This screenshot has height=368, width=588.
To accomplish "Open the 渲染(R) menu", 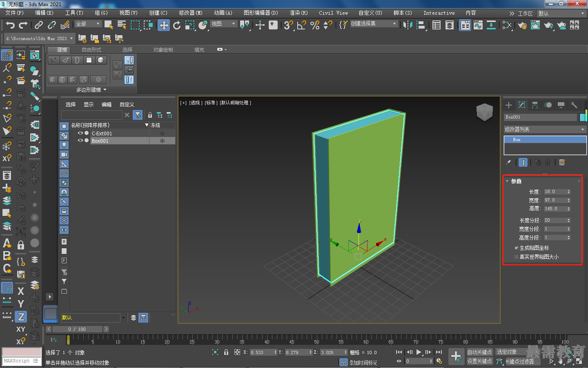I will click(x=298, y=13).
